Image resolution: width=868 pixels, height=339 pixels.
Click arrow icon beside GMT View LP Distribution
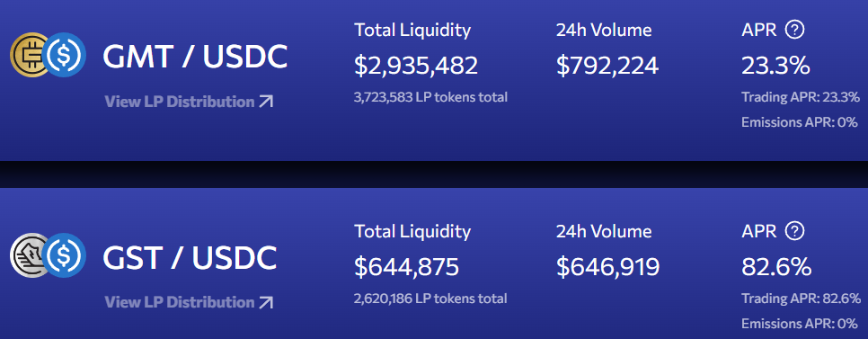(266, 102)
